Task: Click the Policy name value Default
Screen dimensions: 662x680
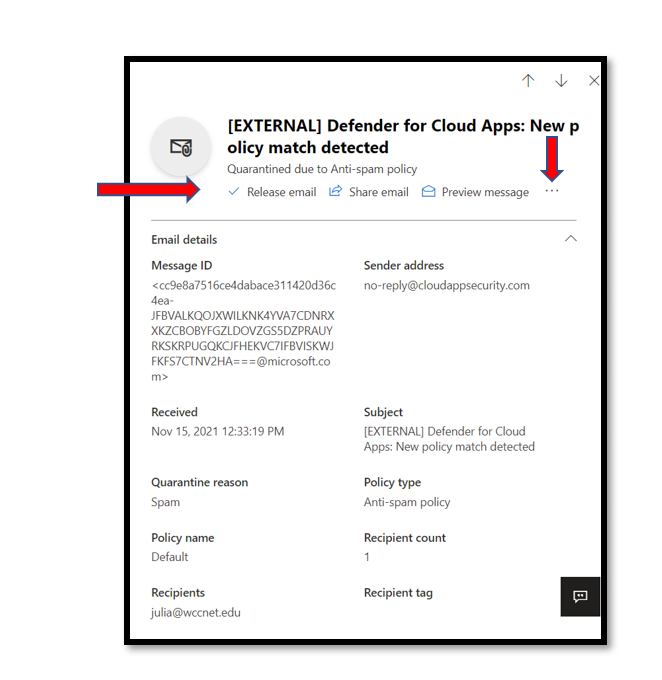Action: 170,557
